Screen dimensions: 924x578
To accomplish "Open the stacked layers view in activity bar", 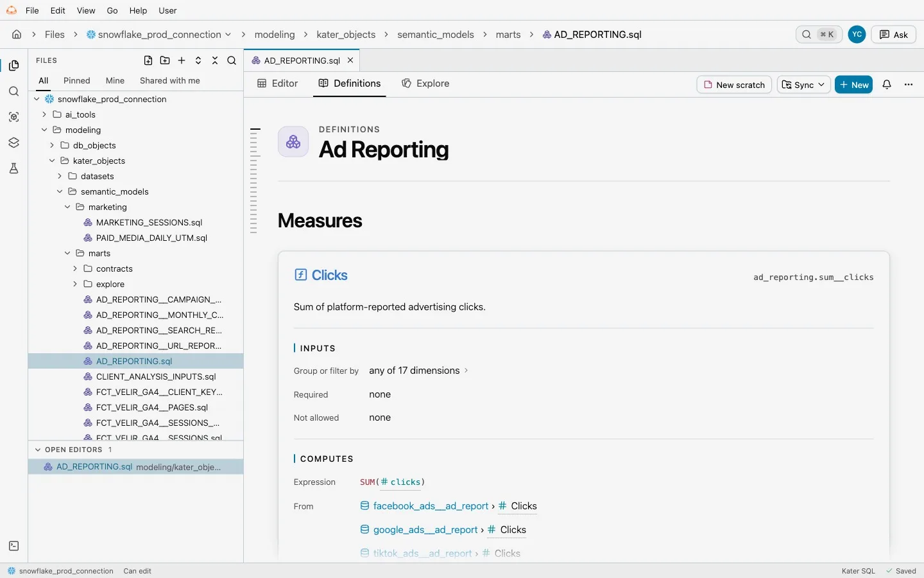I will pyautogui.click(x=14, y=143).
